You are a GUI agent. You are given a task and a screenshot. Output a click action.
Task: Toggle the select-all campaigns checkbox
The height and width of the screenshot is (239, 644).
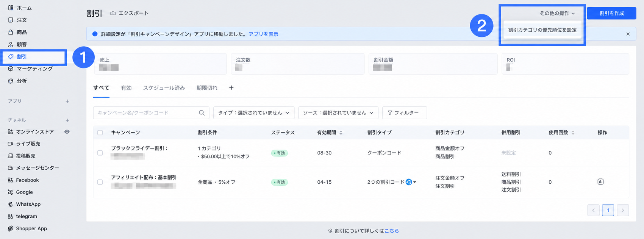click(x=100, y=133)
